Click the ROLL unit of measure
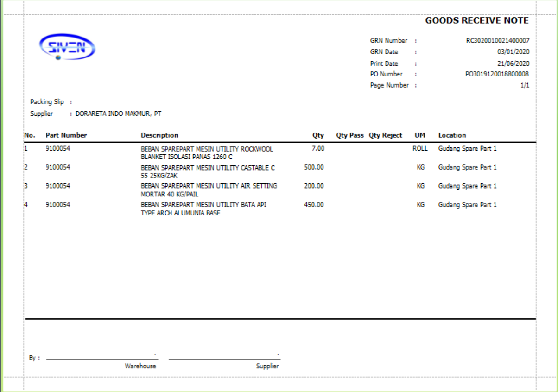 tap(420, 149)
